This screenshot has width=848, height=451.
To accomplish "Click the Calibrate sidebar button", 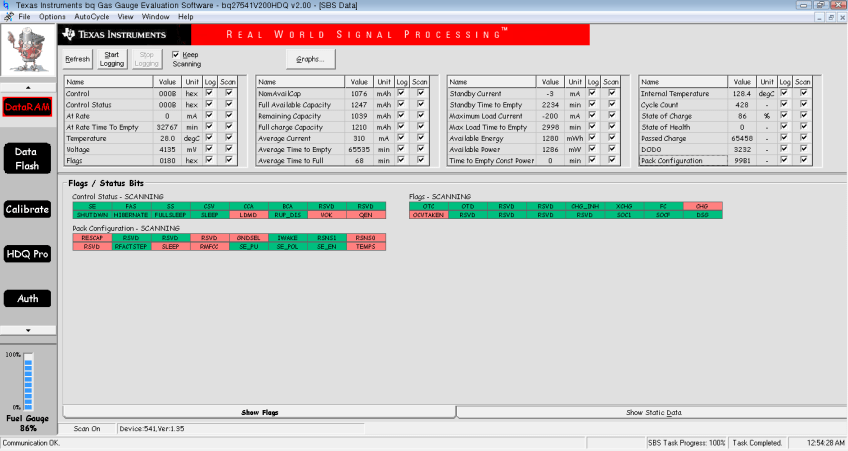I will pyautogui.click(x=27, y=209).
